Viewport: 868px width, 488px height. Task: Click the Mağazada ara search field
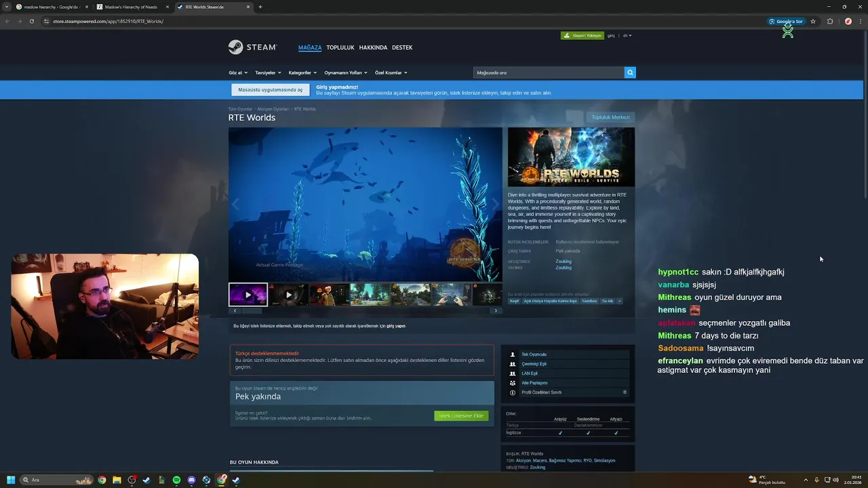pyautogui.click(x=549, y=73)
